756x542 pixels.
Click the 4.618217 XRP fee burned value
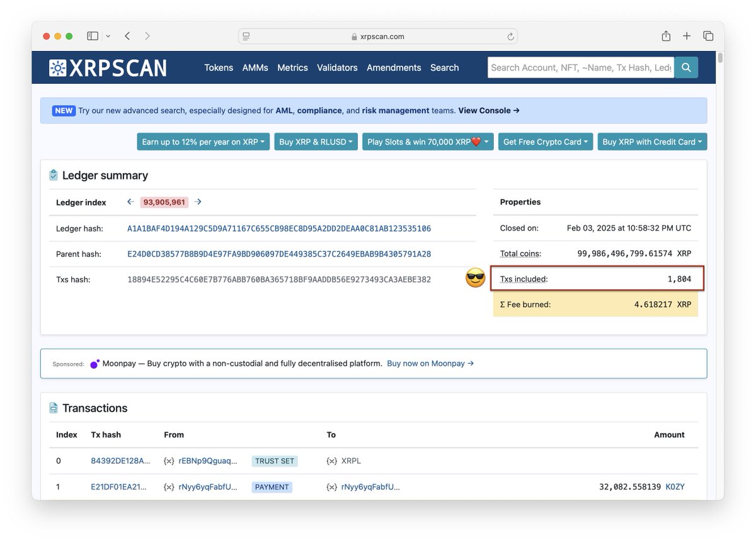tap(662, 304)
